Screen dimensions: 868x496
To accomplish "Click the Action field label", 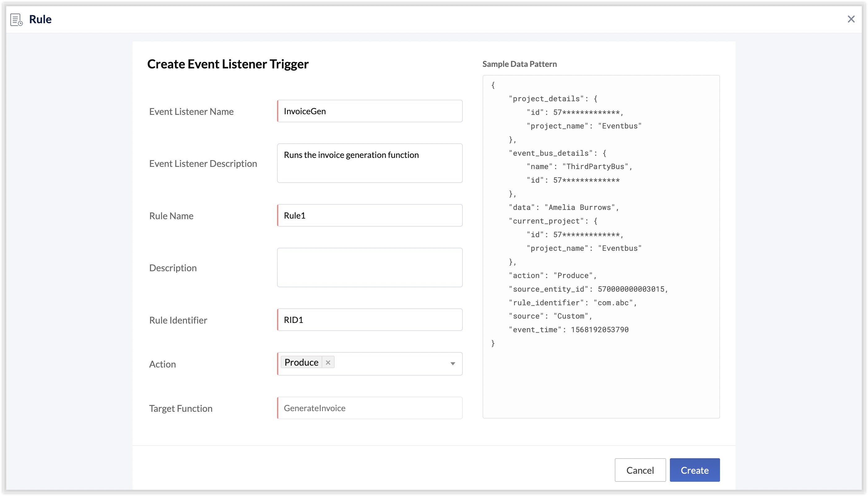I will point(163,364).
